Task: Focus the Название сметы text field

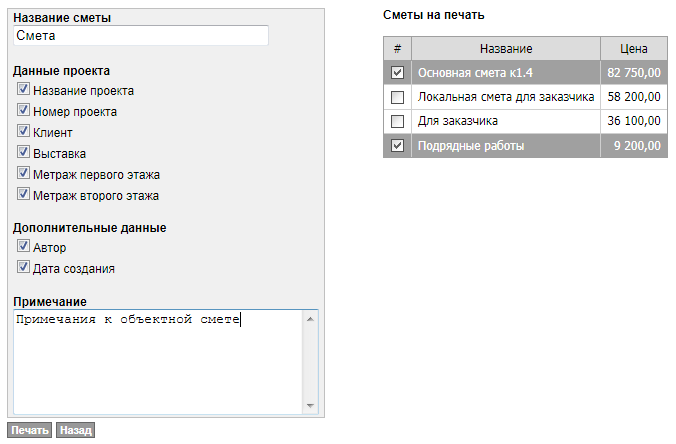Action: [141, 35]
